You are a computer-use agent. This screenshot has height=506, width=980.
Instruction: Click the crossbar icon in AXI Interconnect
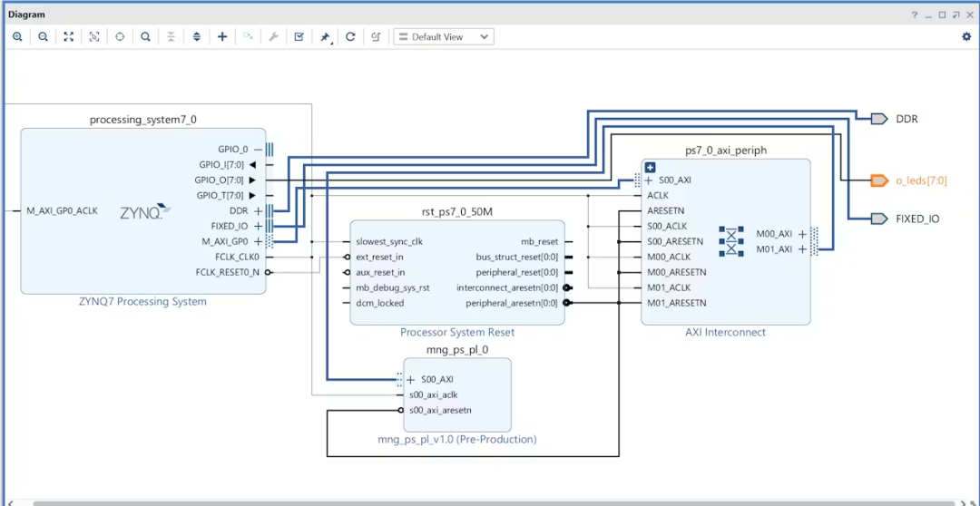pos(731,241)
